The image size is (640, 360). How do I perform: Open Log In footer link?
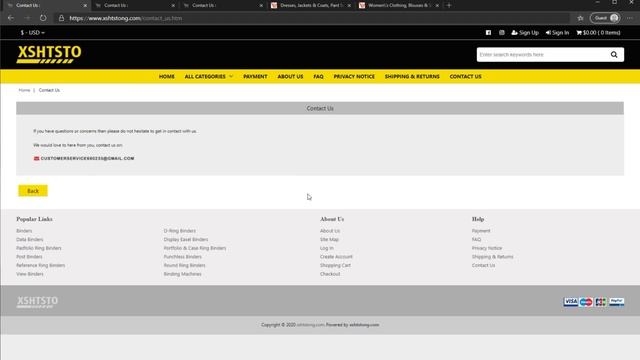click(x=327, y=248)
